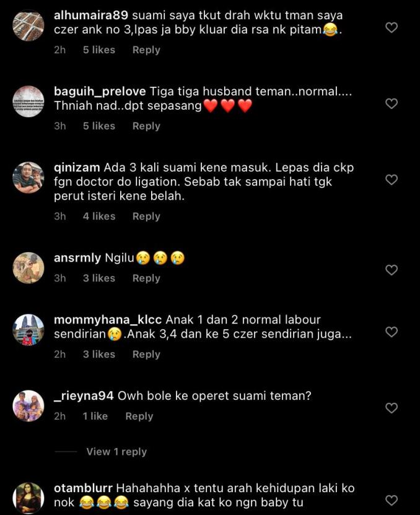This screenshot has width=420, height=515.
Task: Open the _rieyna94 username link
Action: 84,396
